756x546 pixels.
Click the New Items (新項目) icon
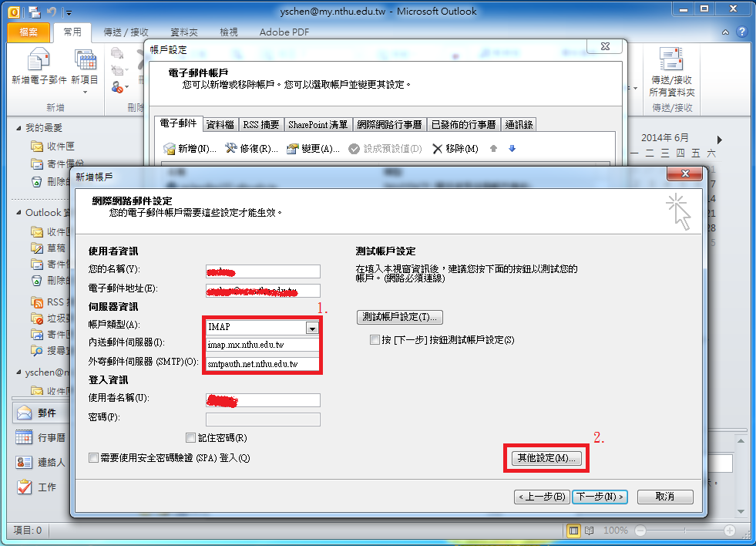coord(85,60)
